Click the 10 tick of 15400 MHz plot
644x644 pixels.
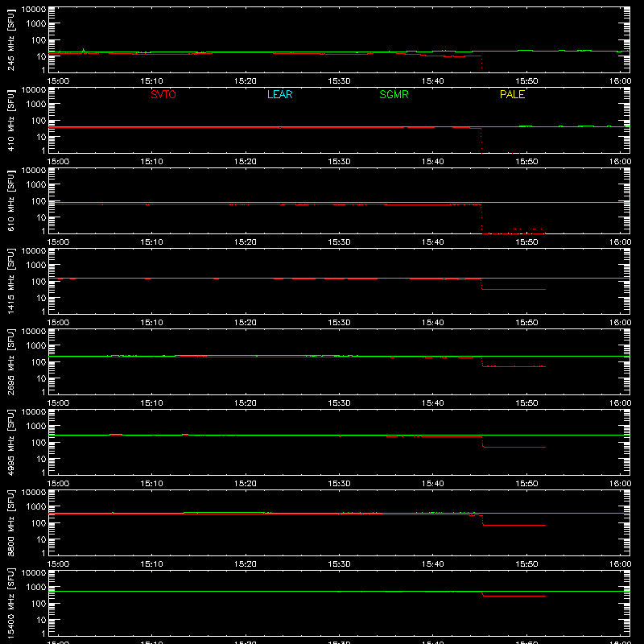point(41,620)
